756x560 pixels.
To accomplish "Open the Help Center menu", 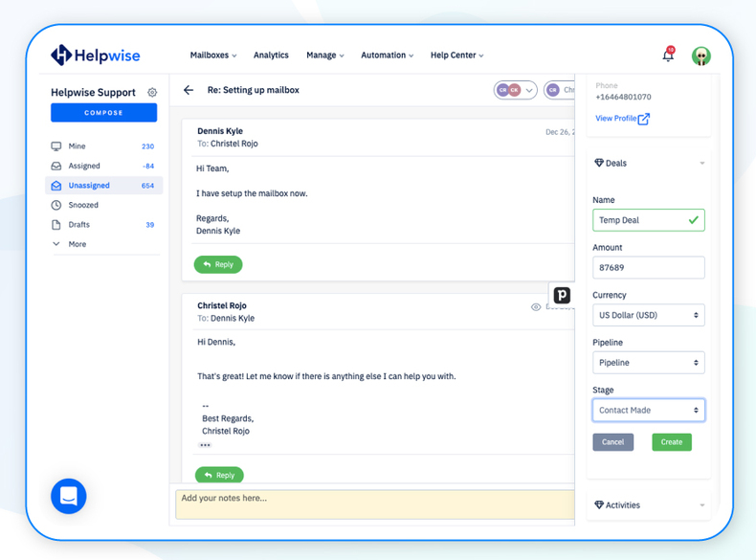I will click(457, 55).
